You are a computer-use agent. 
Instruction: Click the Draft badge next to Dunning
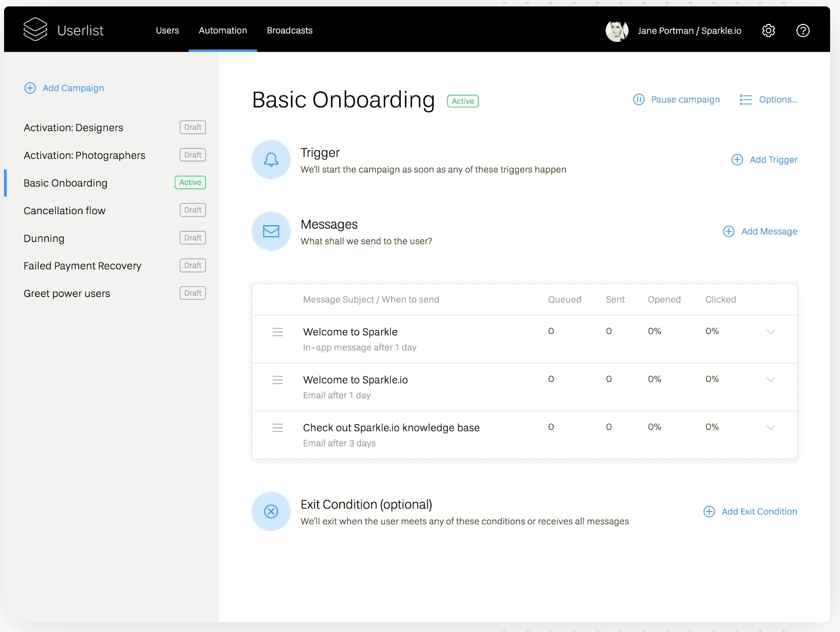click(193, 237)
